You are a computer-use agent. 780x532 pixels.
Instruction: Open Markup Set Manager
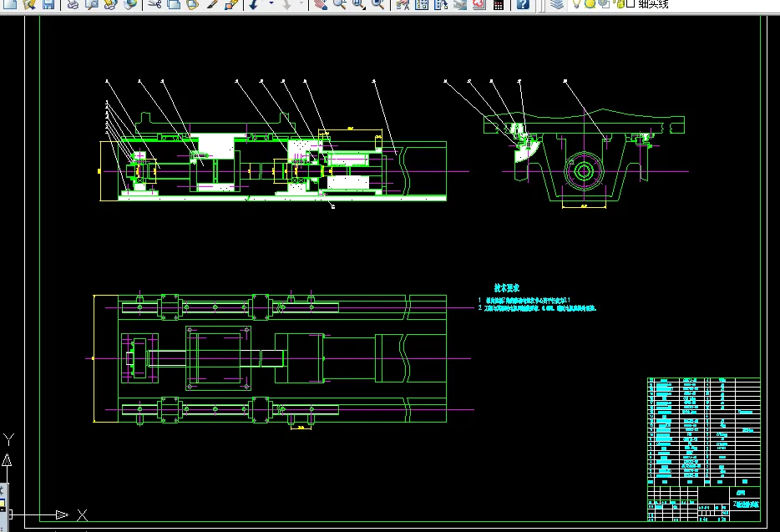click(479, 4)
